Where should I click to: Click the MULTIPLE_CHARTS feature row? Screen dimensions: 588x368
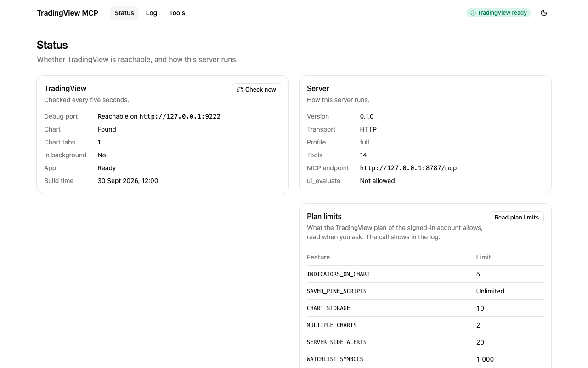(x=425, y=325)
